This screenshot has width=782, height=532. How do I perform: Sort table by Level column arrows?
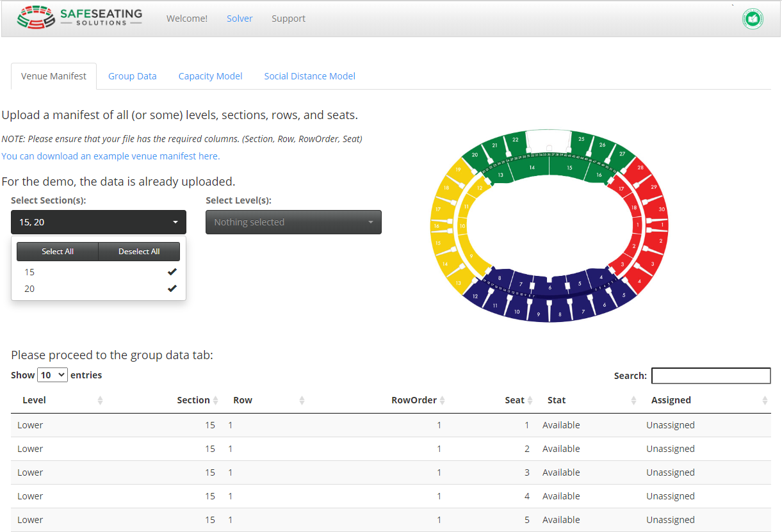100,401
